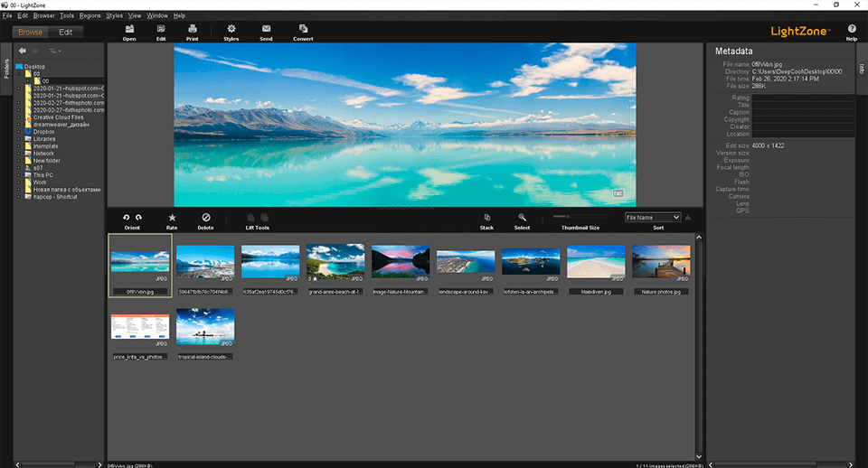The height and width of the screenshot is (468, 868).
Task: Open the Regions menu
Action: click(x=90, y=15)
